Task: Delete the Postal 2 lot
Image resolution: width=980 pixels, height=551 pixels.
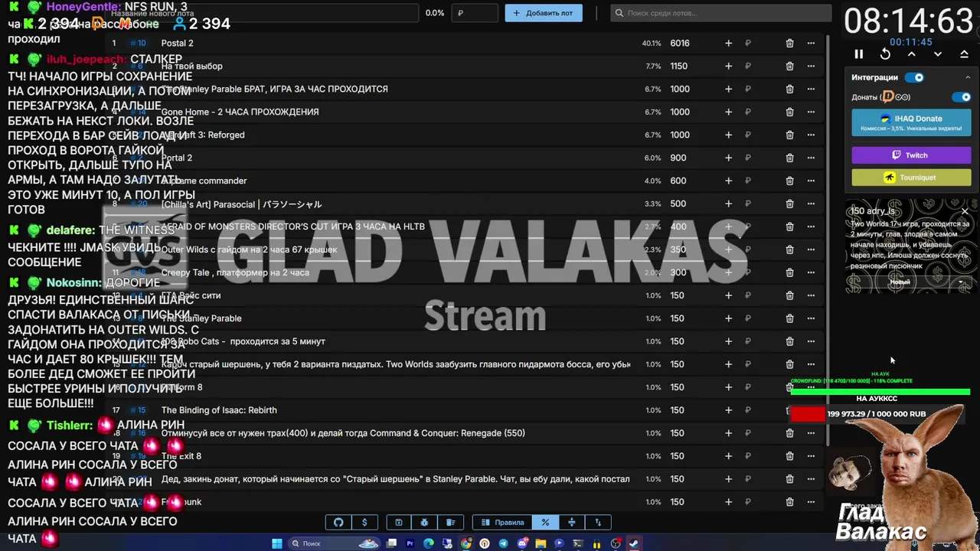Action: click(x=789, y=44)
